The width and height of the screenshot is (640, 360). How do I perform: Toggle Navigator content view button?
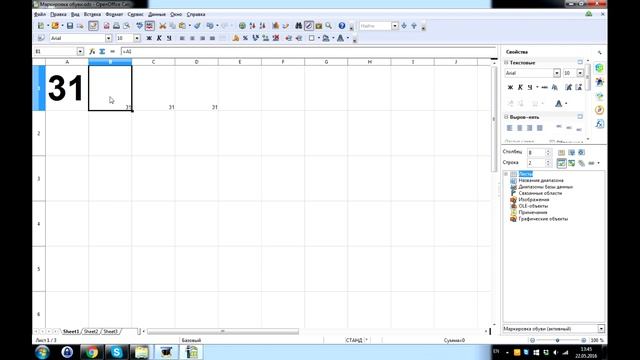pyautogui.click(x=562, y=163)
